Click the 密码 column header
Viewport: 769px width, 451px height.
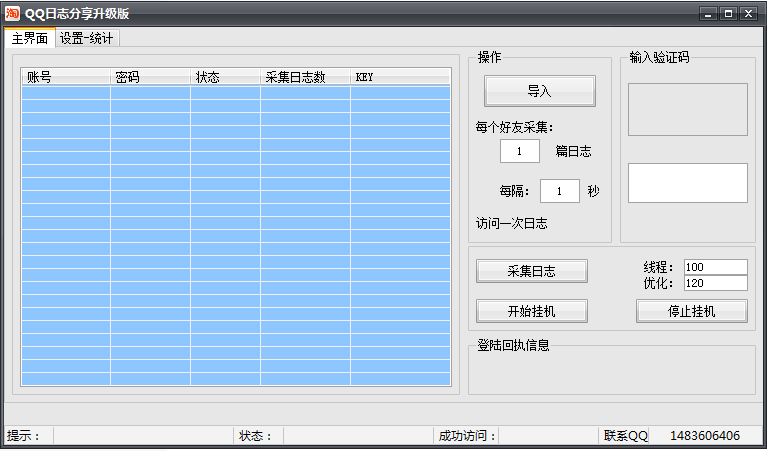coord(151,77)
